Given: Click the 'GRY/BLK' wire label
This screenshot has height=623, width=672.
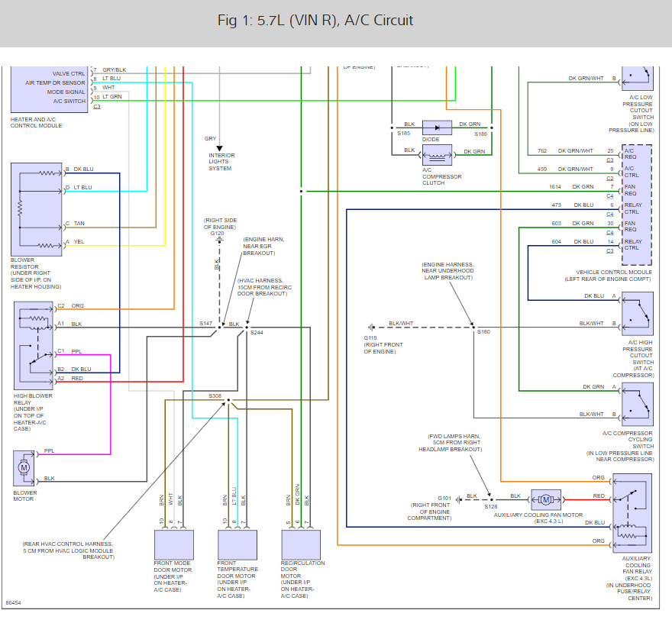Looking at the screenshot, I should click(114, 69).
